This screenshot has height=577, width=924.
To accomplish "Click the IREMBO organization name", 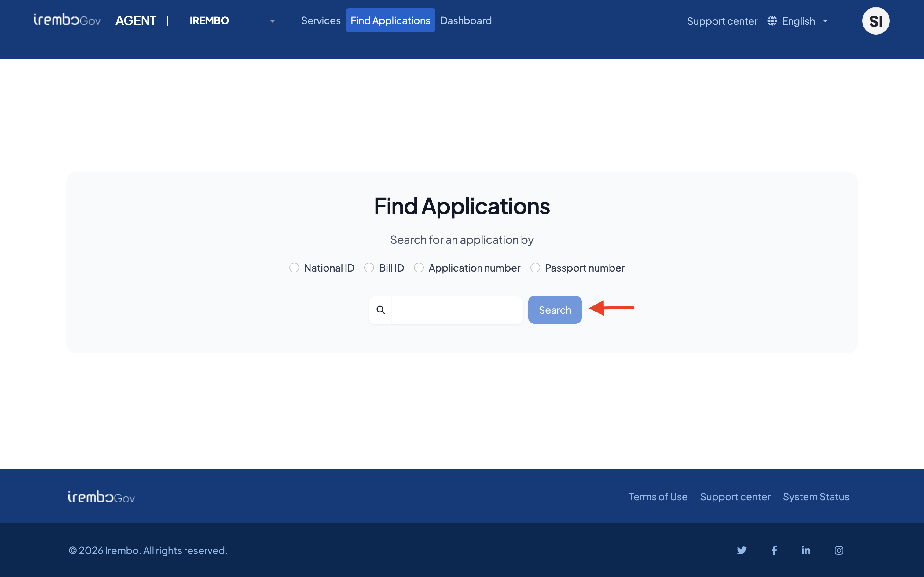I will 209,20.
